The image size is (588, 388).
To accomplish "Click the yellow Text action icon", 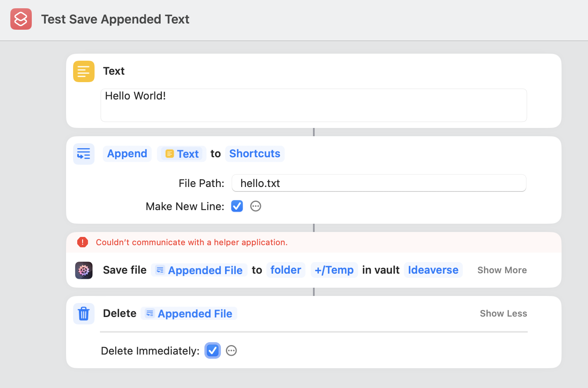I will 84,71.
